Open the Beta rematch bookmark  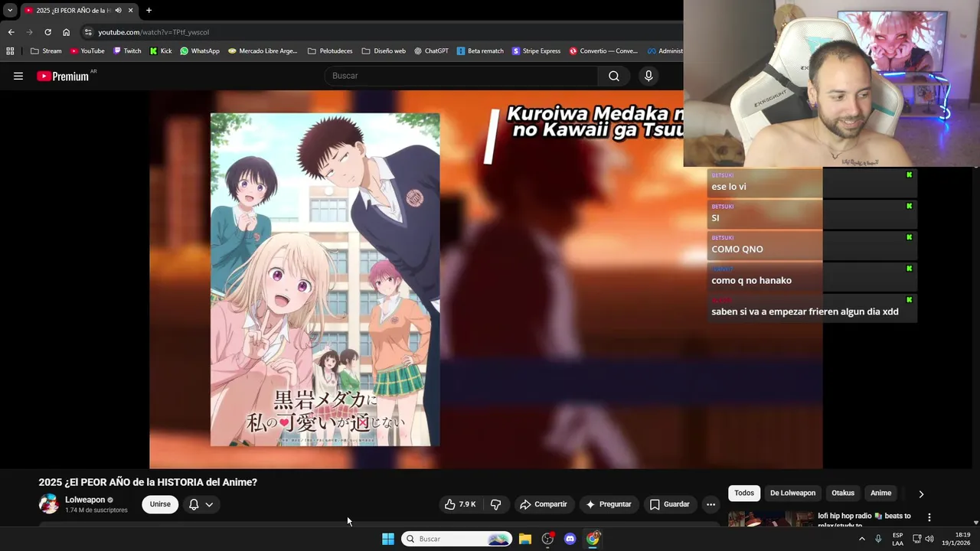click(x=480, y=51)
